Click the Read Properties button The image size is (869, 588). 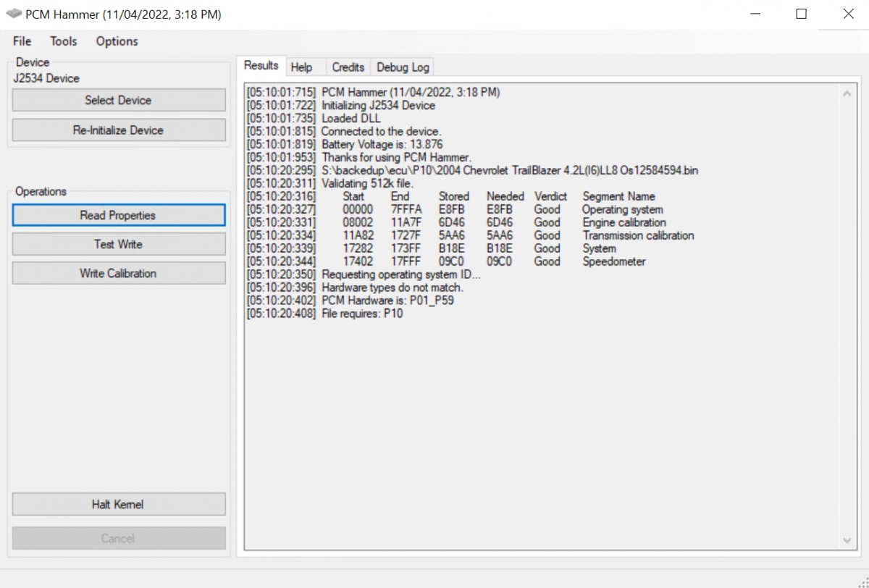119,215
